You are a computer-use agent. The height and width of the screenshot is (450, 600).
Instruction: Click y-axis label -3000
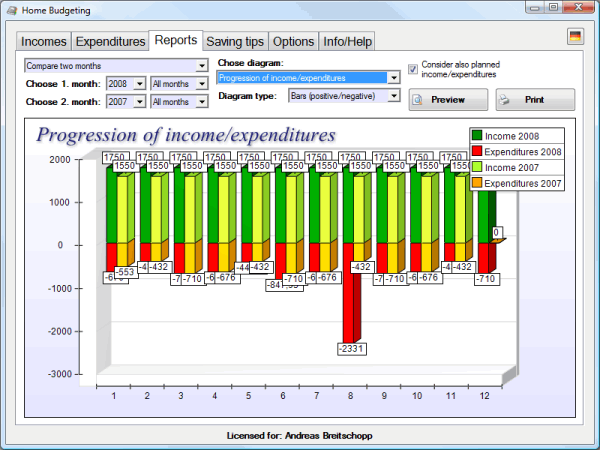[59, 374]
